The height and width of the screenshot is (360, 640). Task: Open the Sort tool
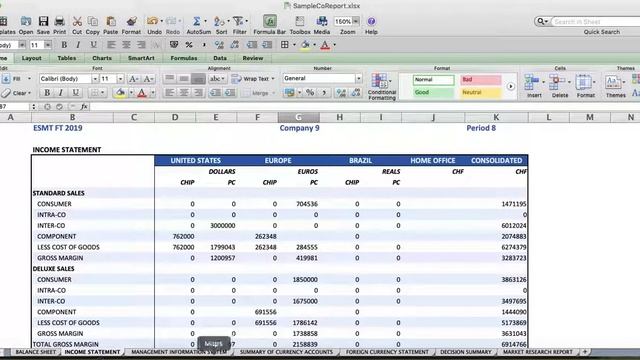coord(219,21)
